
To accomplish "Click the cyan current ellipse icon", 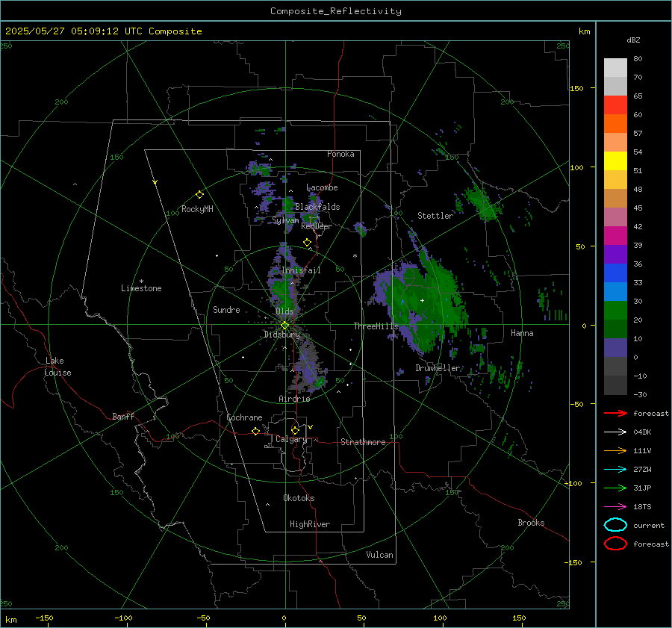I will click(x=615, y=525).
